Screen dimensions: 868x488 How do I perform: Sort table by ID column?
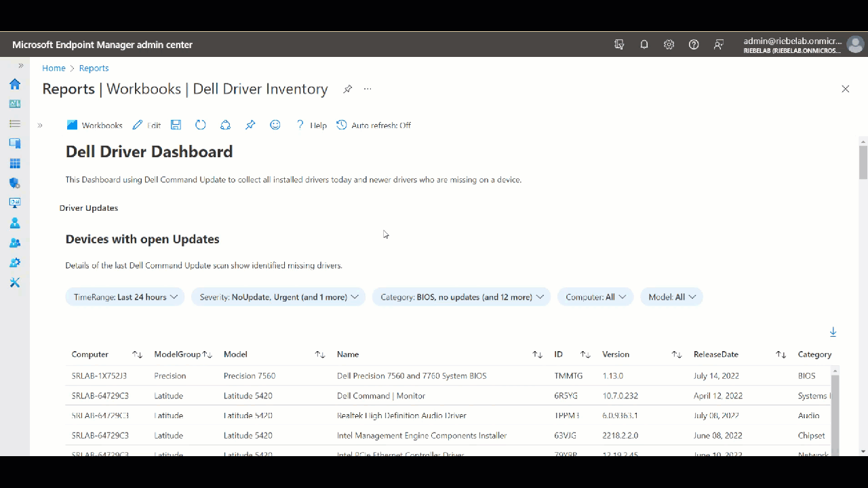[x=585, y=354]
